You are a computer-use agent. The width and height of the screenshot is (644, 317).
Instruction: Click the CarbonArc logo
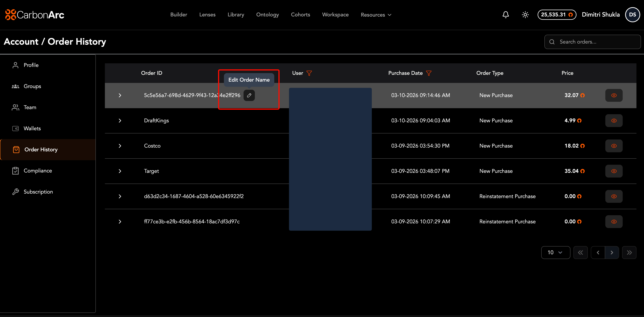pos(35,15)
